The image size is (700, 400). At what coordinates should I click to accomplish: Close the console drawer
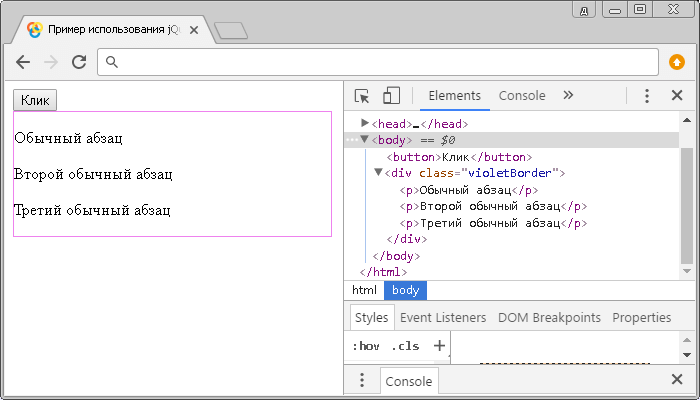pyautogui.click(x=677, y=379)
